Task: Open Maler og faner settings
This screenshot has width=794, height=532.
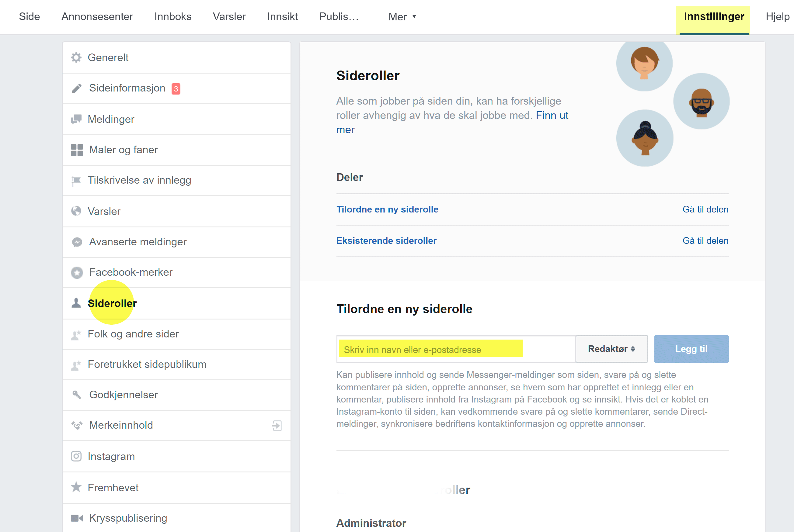Action: (x=176, y=150)
